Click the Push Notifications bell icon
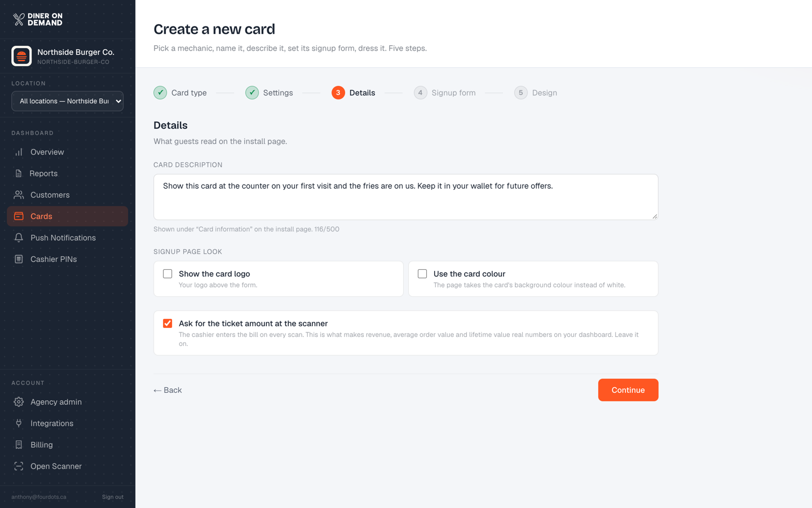The height and width of the screenshot is (508, 812). point(19,238)
